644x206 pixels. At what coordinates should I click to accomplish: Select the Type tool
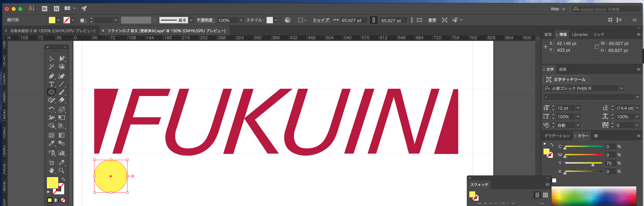click(x=51, y=84)
